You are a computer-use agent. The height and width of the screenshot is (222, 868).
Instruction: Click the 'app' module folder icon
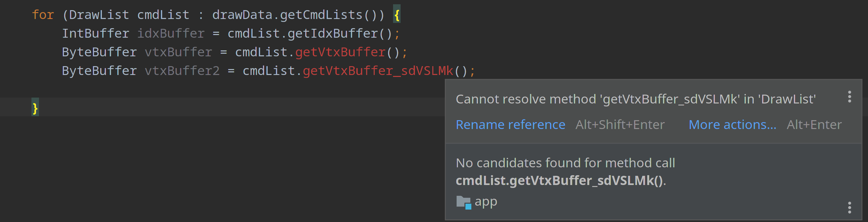click(x=464, y=201)
